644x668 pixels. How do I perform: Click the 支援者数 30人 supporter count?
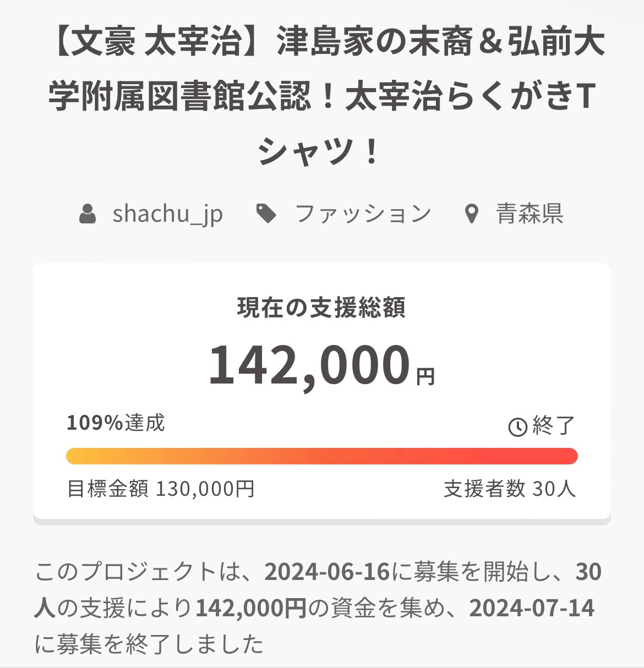pos(509,488)
